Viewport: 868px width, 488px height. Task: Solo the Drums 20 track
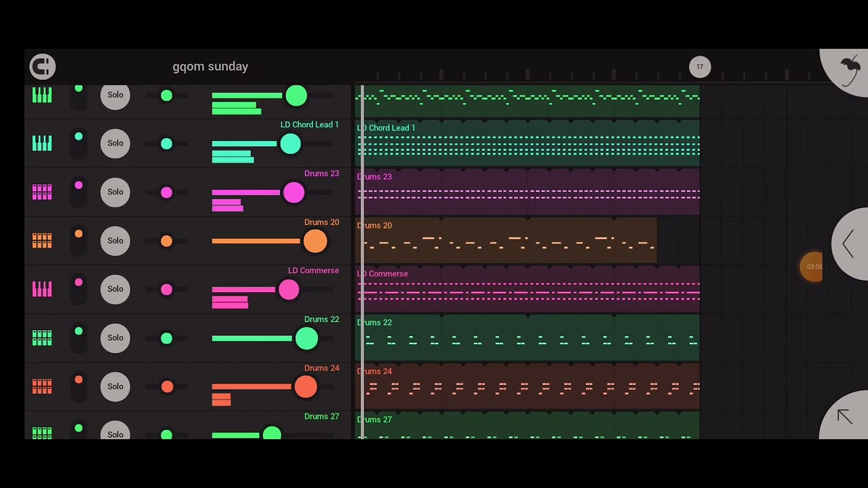pyautogui.click(x=115, y=241)
